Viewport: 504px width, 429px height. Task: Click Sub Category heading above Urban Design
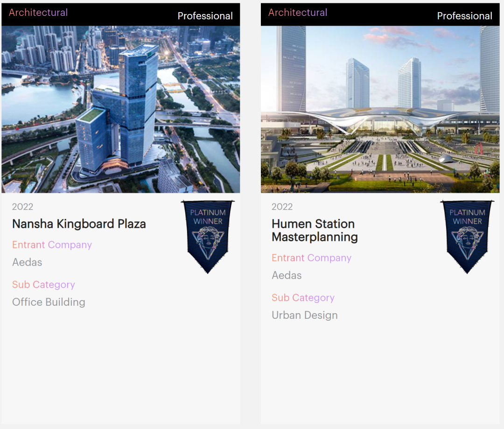[x=303, y=298]
